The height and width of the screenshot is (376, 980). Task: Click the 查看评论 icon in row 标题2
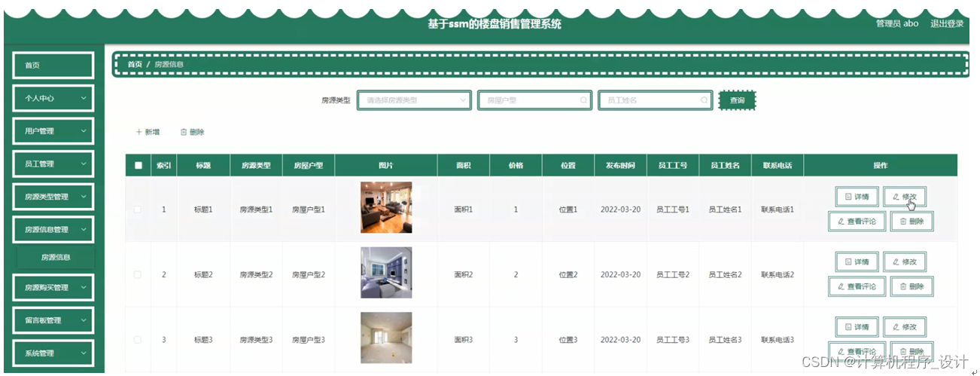tap(840, 287)
